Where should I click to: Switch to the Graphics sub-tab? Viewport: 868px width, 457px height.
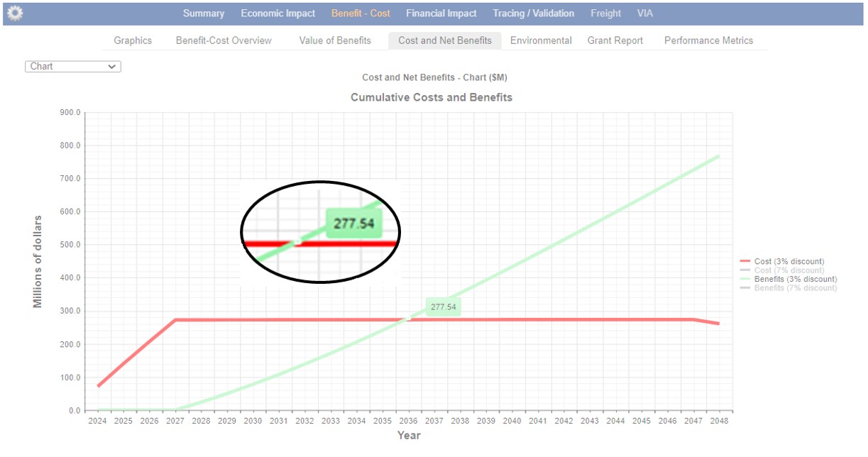click(x=133, y=40)
